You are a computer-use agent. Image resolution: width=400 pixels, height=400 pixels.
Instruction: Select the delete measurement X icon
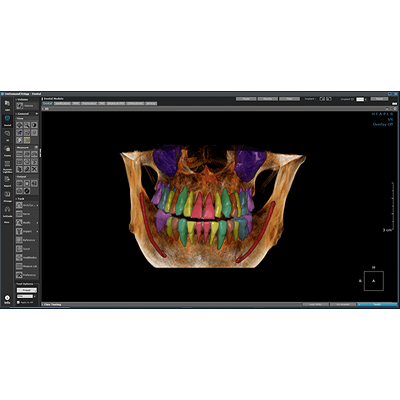34,169
